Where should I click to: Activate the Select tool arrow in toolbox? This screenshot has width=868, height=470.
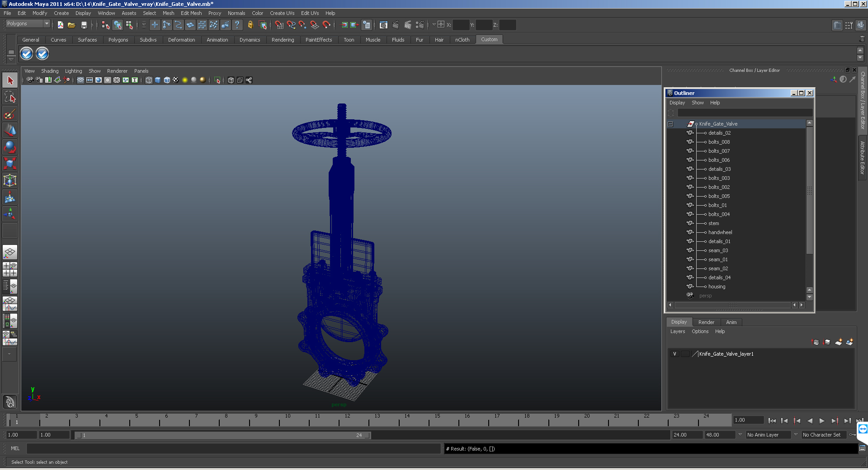pyautogui.click(x=10, y=80)
